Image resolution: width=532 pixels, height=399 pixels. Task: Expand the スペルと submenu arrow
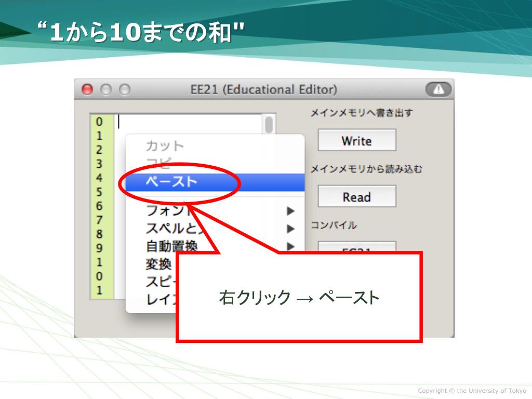pyautogui.click(x=290, y=229)
